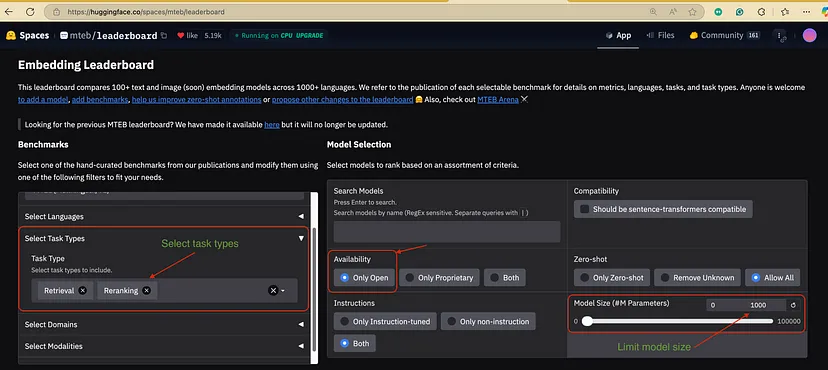Toggle read aloud icon in the address bar

673,12
